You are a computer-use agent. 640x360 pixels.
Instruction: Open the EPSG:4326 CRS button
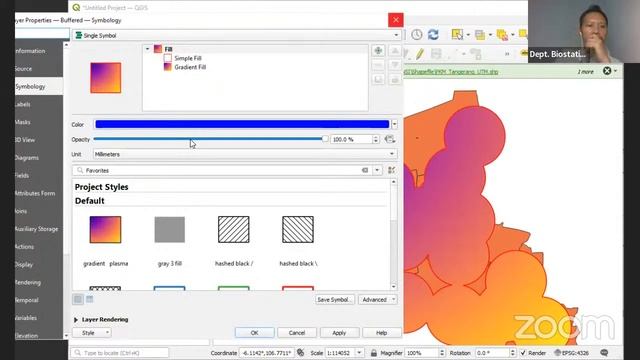click(572, 353)
